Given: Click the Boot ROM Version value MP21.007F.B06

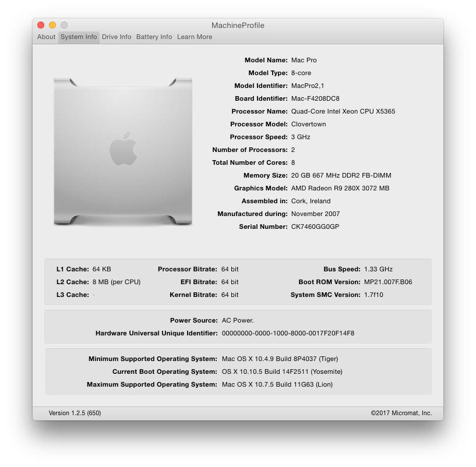Looking at the screenshot, I should (387, 282).
